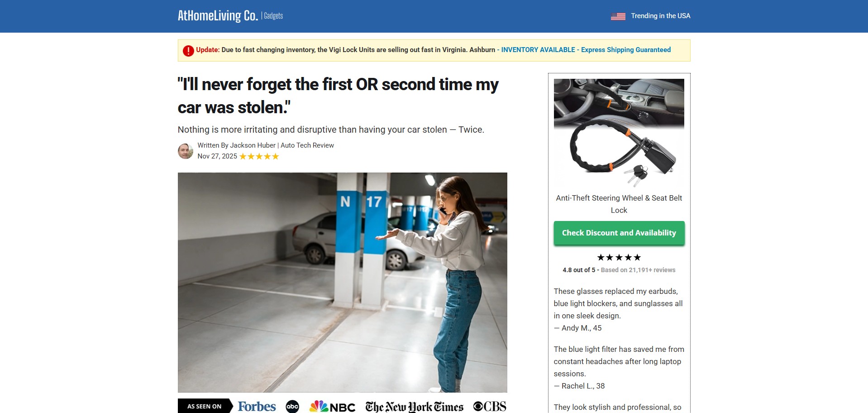Click the CBS eye logo
Image resolution: width=868 pixels, height=413 pixels.
[x=490, y=406]
